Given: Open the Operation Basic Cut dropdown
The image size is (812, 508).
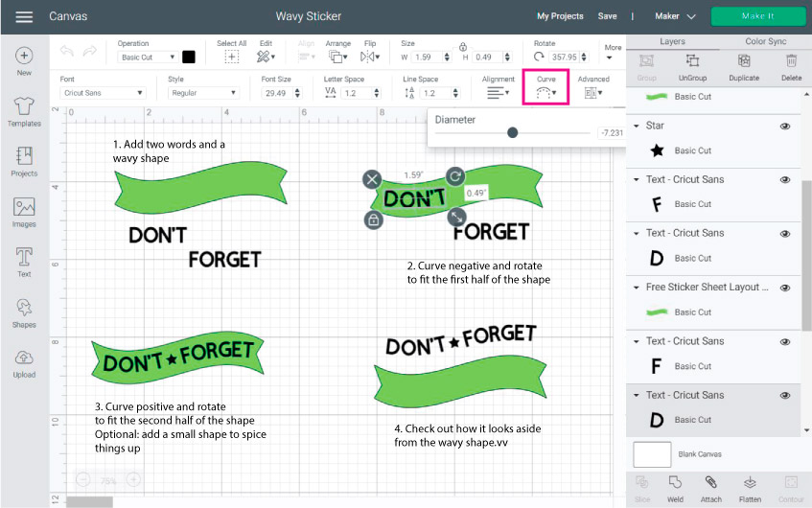Looking at the screenshot, I should tap(148, 57).
